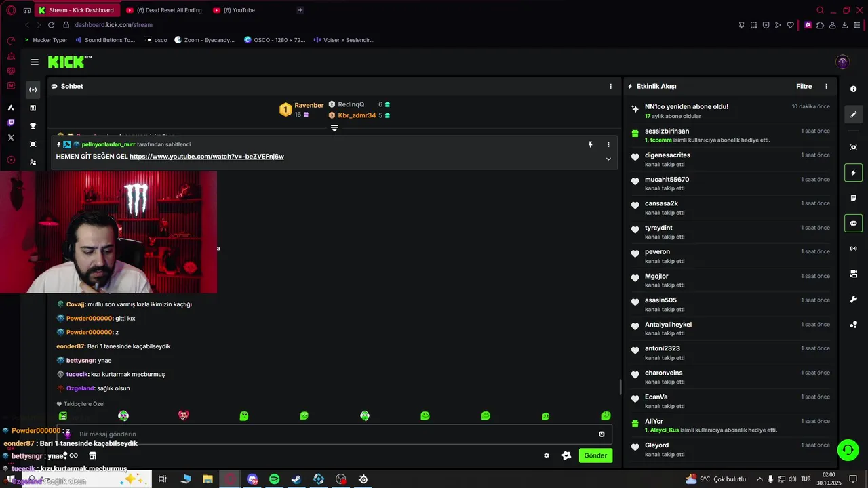This screenshot has width=868, height=488.
Task: Expand the gift leaderboard handle
Action: click(334, 127)
